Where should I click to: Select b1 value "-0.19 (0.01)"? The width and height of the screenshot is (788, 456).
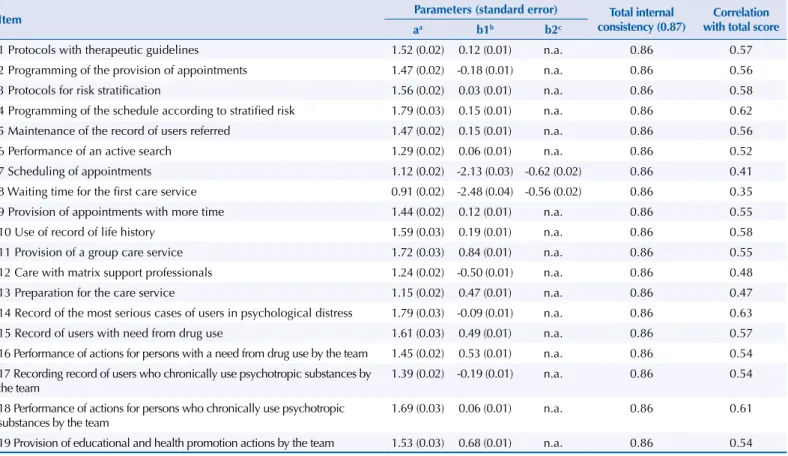point(485,374)
